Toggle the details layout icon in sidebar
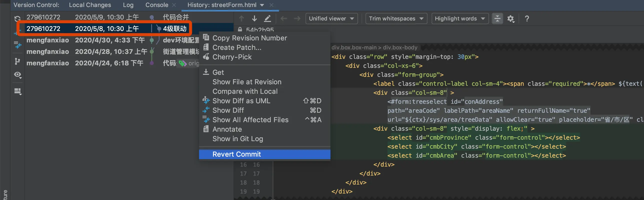This screenshot has width=644, height=200. click(x=18, y=91)
